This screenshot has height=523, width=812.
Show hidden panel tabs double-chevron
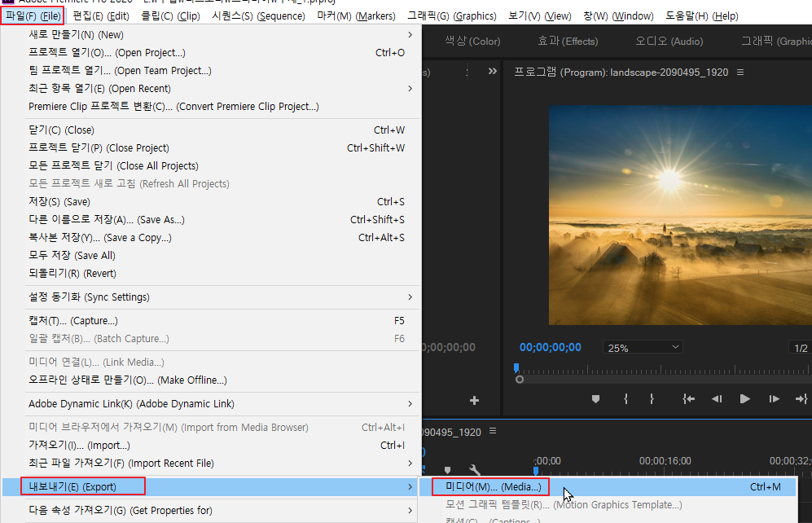point(493,72)
